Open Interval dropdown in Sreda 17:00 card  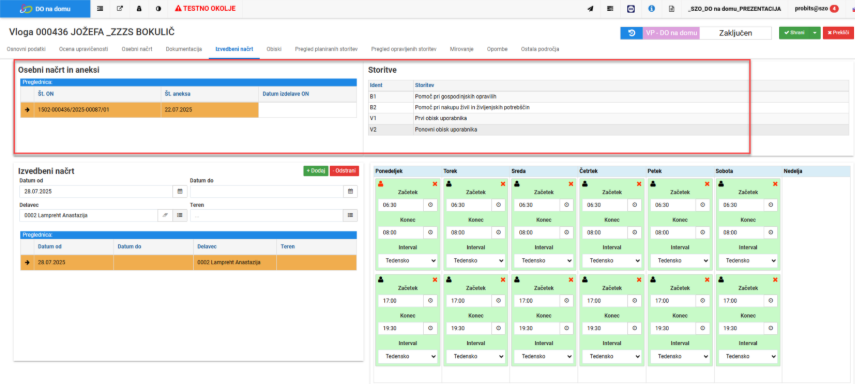(x=544, y=356)
